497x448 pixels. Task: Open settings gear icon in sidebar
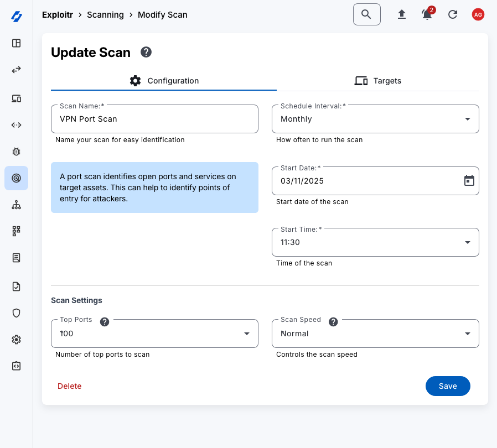coord(17,340)
